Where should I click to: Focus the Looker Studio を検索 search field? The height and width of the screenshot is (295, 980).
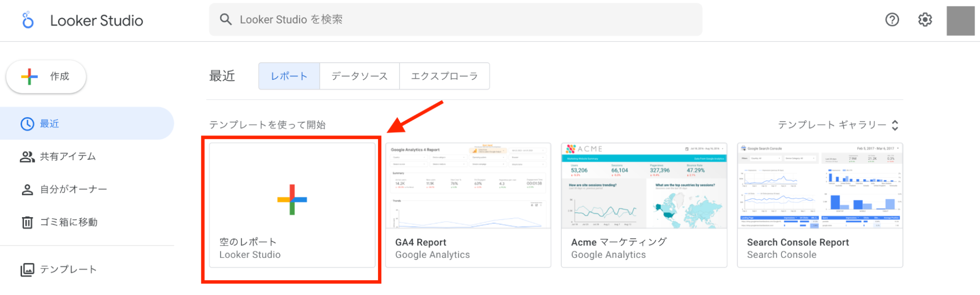pos(455,20)
